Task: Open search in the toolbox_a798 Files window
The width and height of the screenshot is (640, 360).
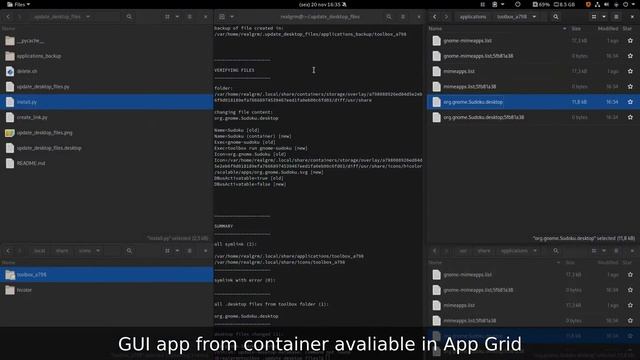Action: pos(556,17)
